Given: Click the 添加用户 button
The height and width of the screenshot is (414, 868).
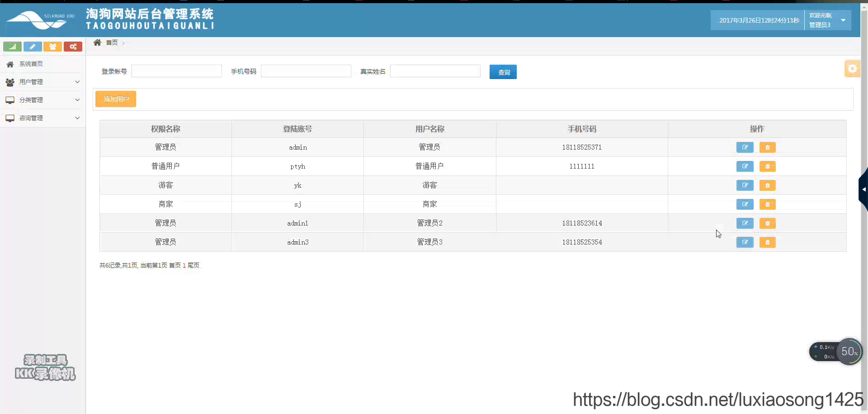Looking at the screenshot, I should 116,99.
